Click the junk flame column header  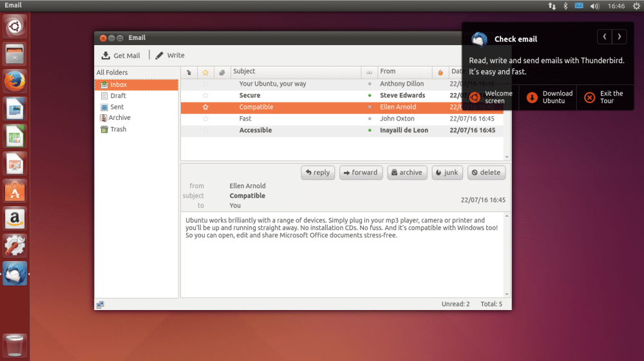[x=440, y=72]
